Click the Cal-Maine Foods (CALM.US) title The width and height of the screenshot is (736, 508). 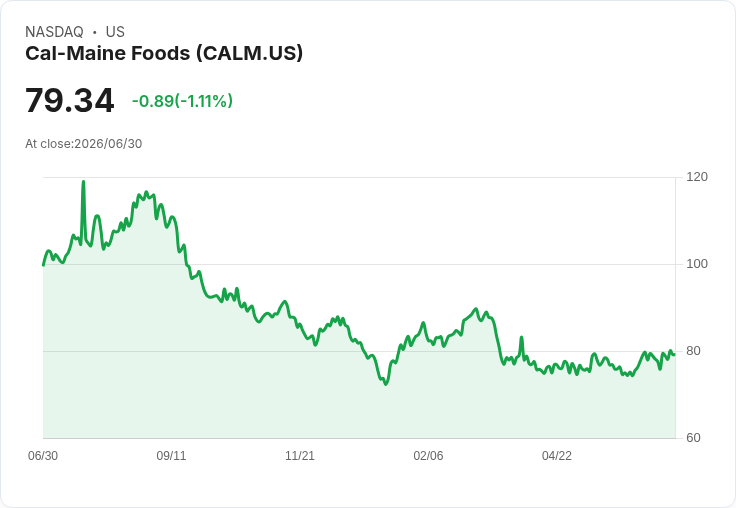click(164, 53)
